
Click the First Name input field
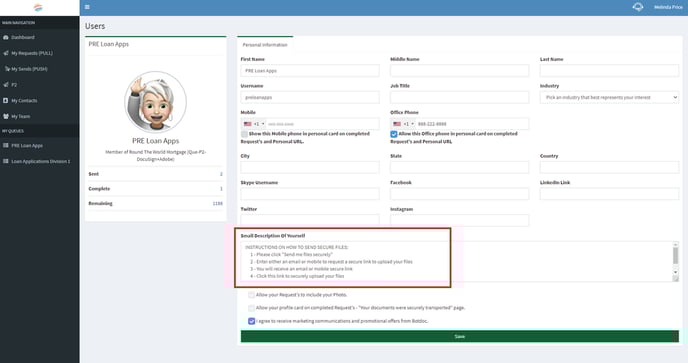(310, 71)
